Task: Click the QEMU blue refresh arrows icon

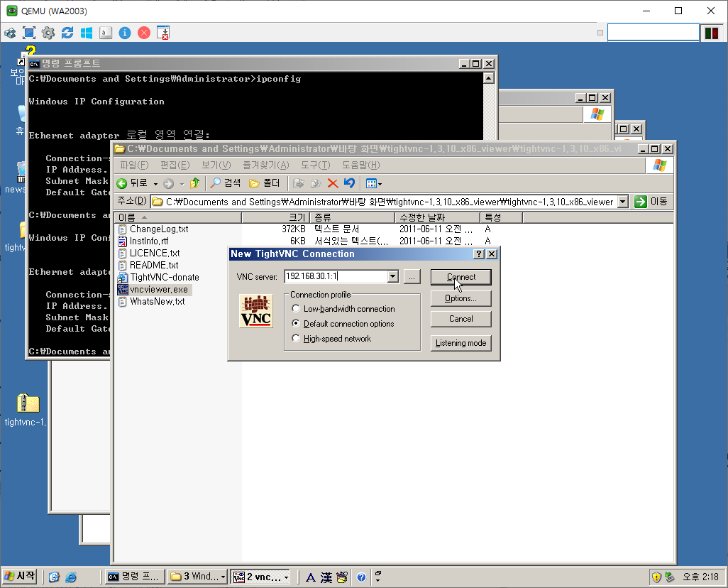Action: coord(67,33)
